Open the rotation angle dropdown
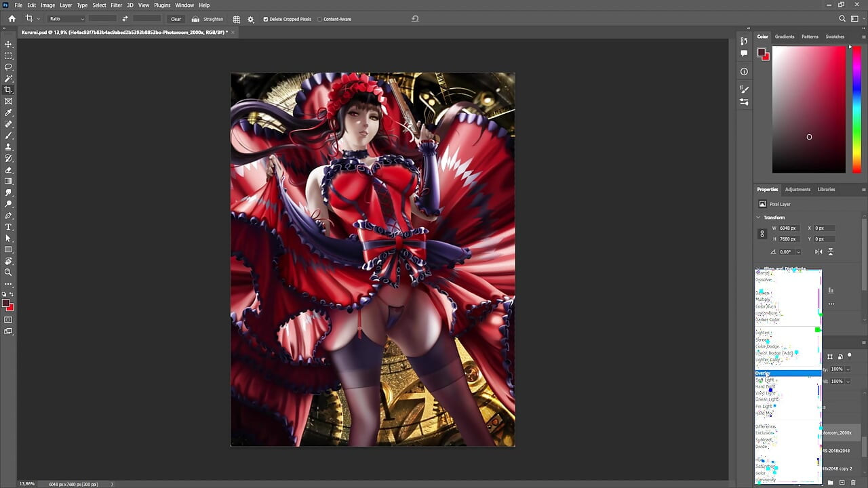Image resolution: width=868 pixels, height=488 pixels. pos(798,251)
